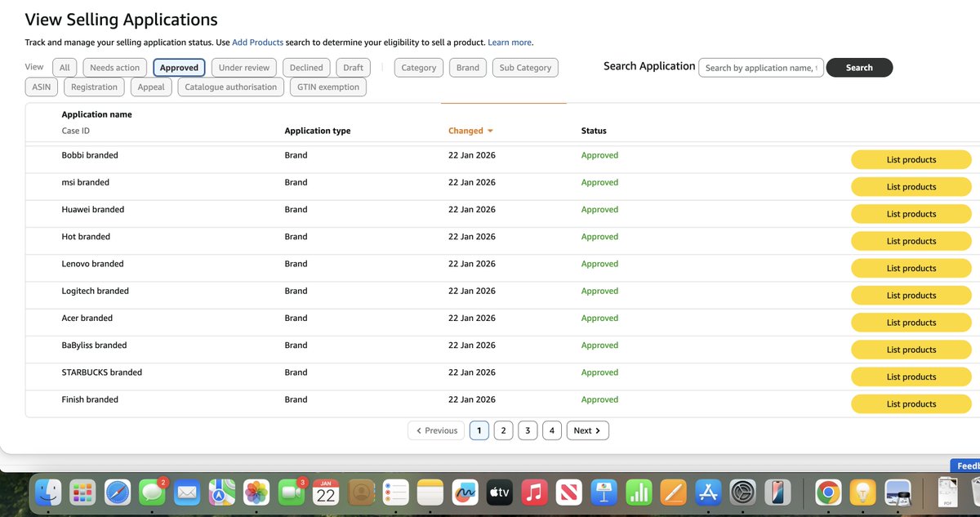Open Calendar app in dock

click(326, 492)
